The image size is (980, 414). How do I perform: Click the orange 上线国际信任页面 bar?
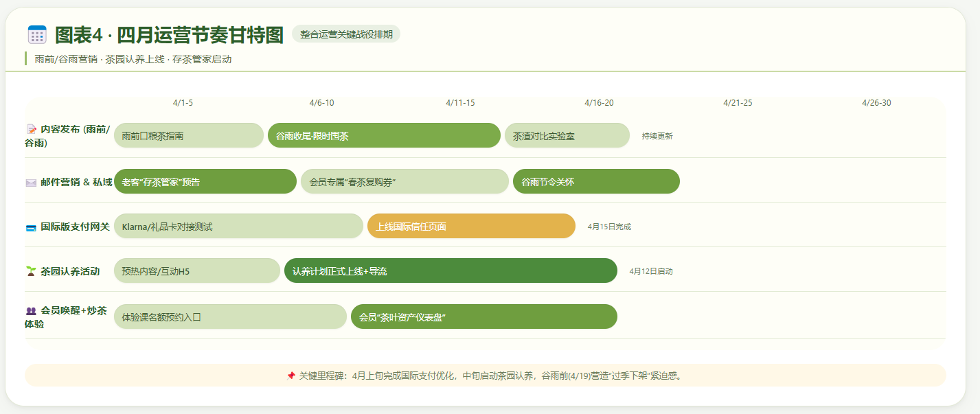point(471,227)
